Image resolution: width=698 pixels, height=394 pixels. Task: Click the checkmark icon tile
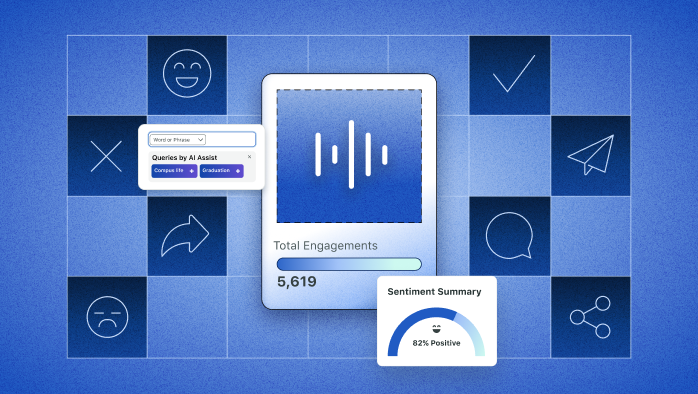[x=510, y=75]
